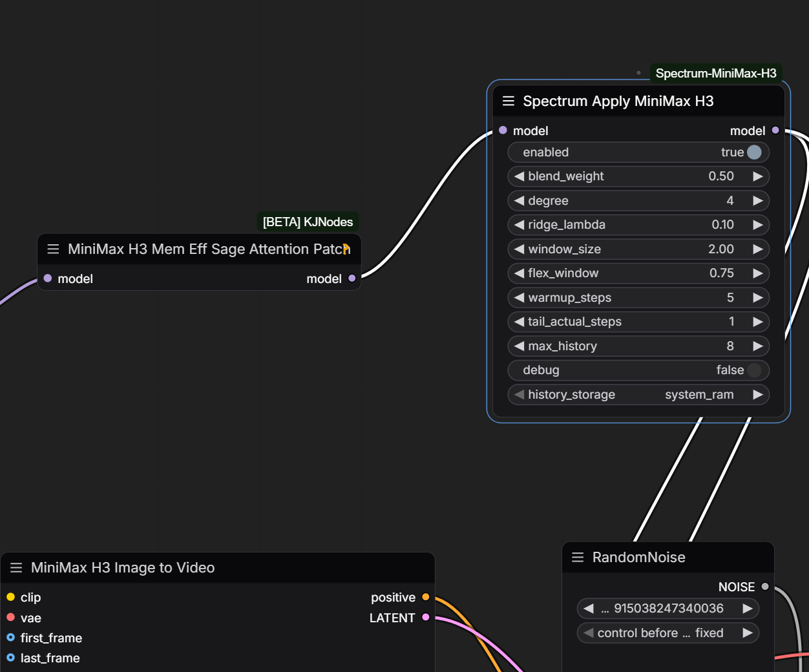Image resolution: width=809 pixels, height=672 pixels.
Task: Click the clip input dot
Action: (x=10, y=597)
